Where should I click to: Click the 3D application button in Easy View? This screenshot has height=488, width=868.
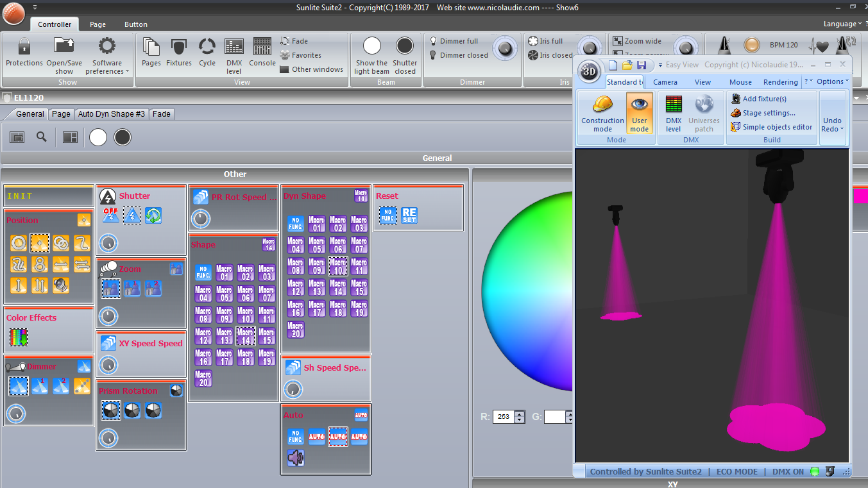(x=589, y=71)
